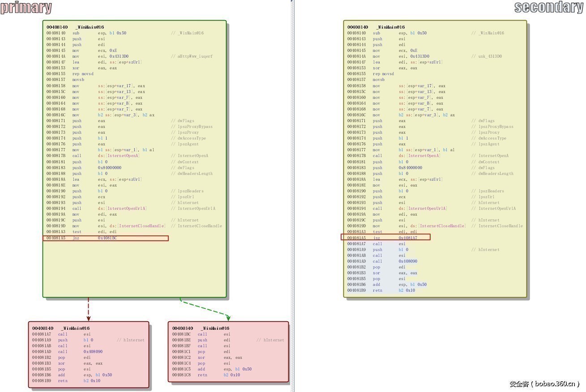This screenshot has width=586, height=392.
Task: Click InternetOpenA call operand in primary block
Action: tap(119, 156)
